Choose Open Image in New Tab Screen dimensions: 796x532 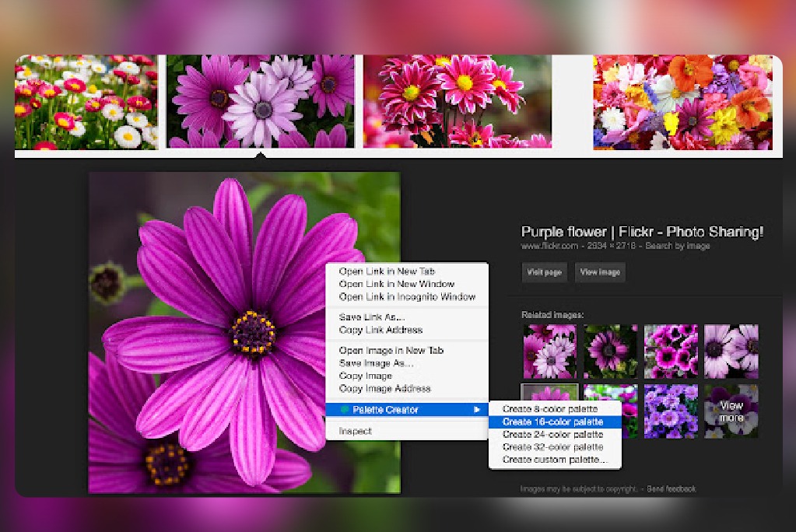pos(391,350)
